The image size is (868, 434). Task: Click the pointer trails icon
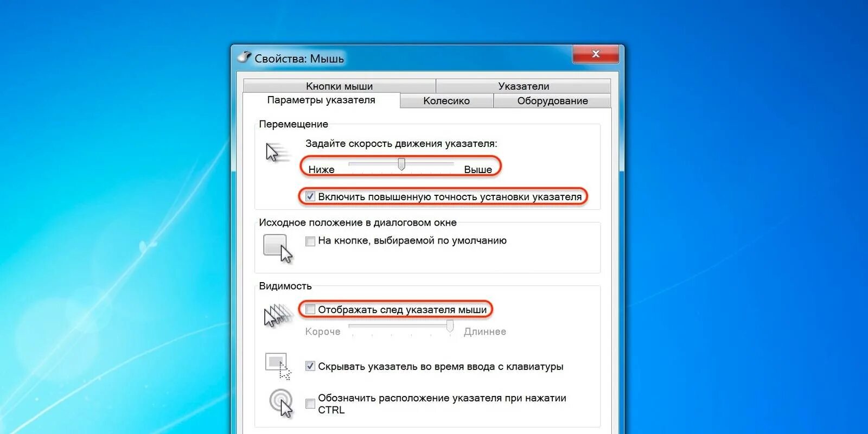[x=278, y=316]
